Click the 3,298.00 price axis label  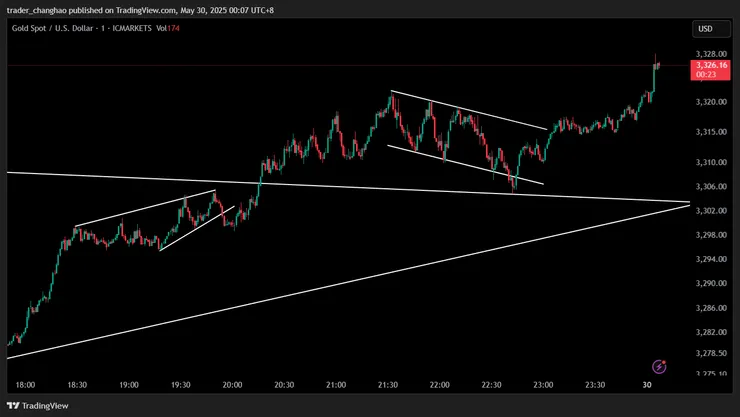point(711,235)
